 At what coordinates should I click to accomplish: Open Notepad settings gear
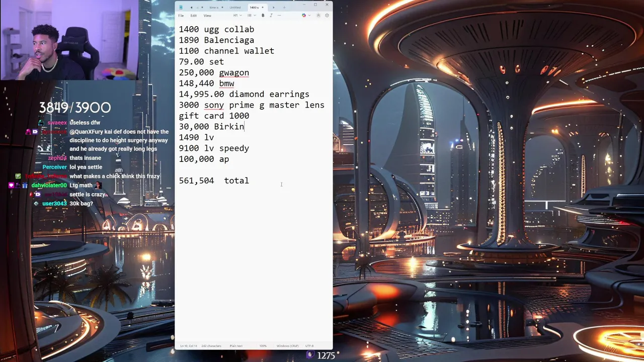pyautogui.click(x=327, y=16)
